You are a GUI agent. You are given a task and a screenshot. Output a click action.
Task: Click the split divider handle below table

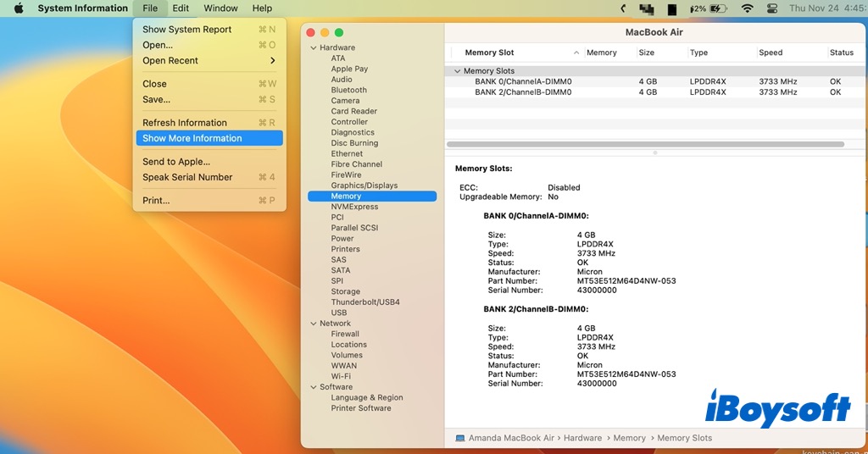[x=655, y=152]
